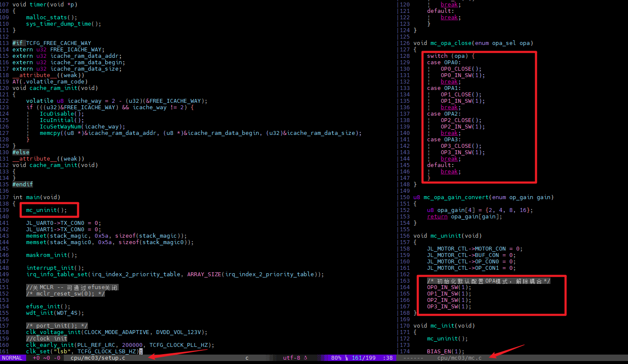Click the switch (opa) { statement
This screenshot has height=364, width=628.
[x=451, y=56]
